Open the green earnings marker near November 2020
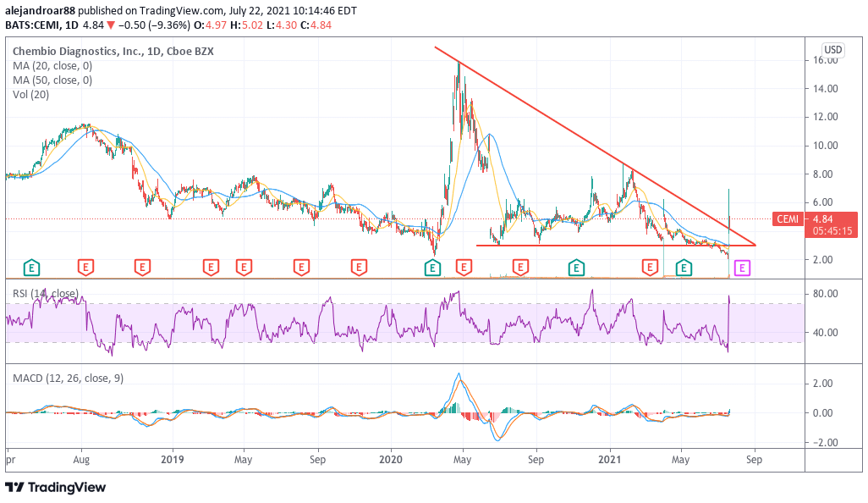The image size is (868, 503). tap(576, 268)
